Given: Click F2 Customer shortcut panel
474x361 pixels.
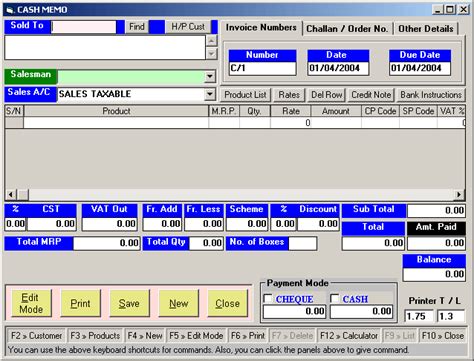Looking at the screenshot, I should coord(36,336).
